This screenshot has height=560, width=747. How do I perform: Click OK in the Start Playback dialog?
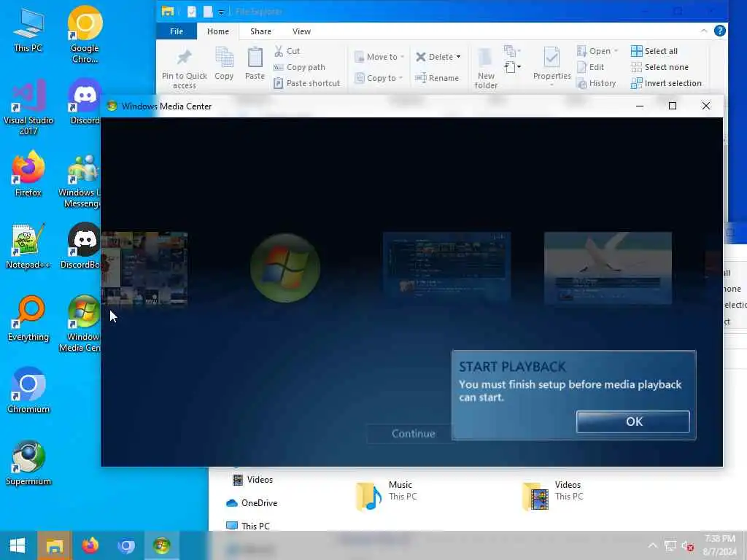(x=632, y=421)
